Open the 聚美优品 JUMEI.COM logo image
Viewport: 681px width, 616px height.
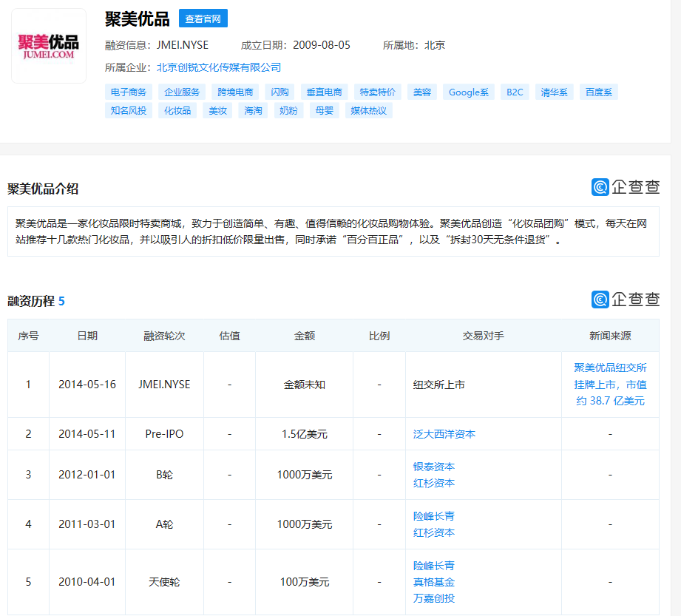[49, 46]
